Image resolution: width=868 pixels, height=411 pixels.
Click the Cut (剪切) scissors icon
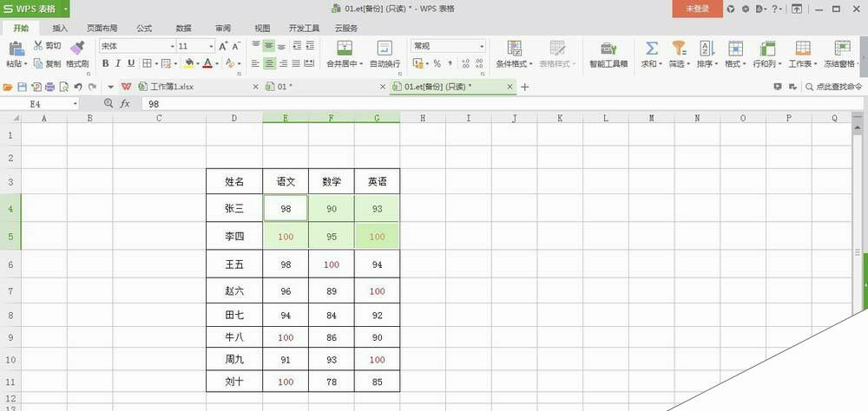coord(38,45)
